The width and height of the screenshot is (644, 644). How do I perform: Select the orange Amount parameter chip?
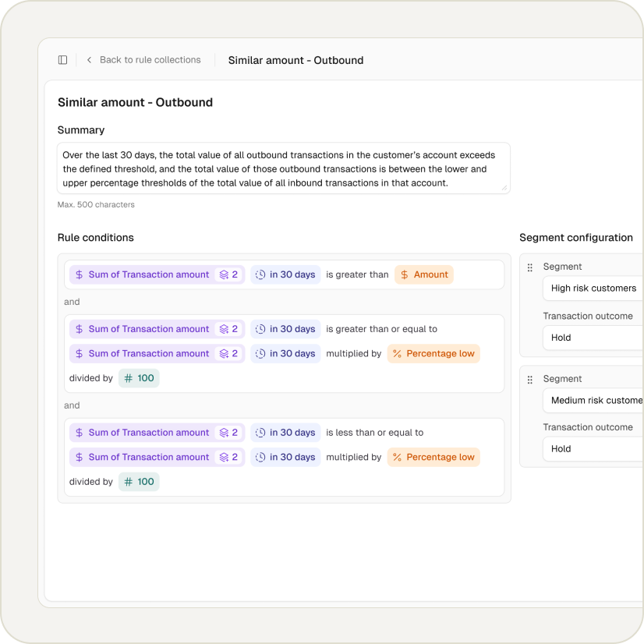(x=424, y=274)
